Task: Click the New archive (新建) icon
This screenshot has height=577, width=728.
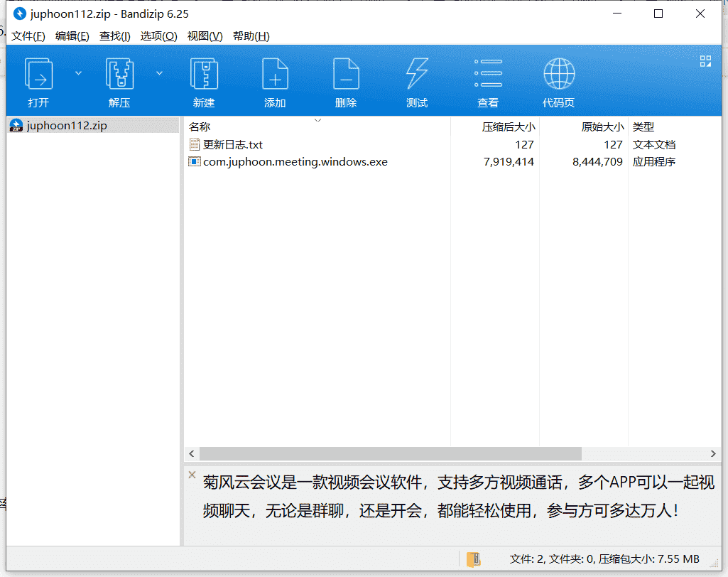Action: pyautogui.click(x=204, y=73)
